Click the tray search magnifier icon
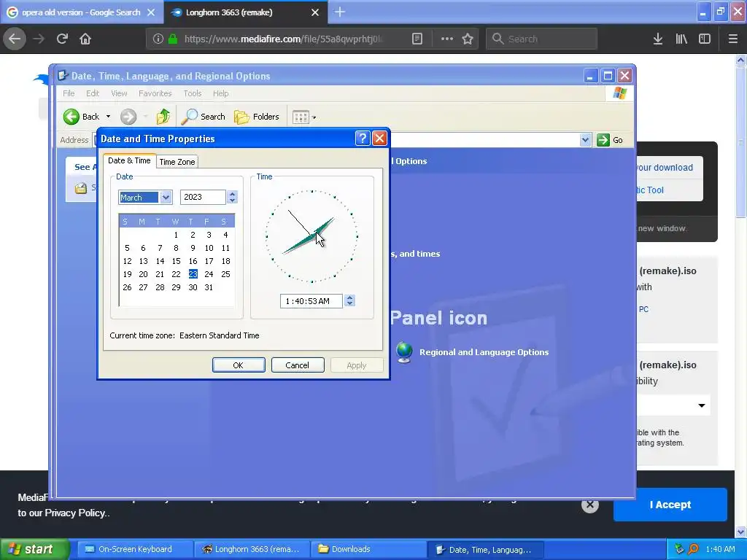The image size is (747, 560). (693, 549)
